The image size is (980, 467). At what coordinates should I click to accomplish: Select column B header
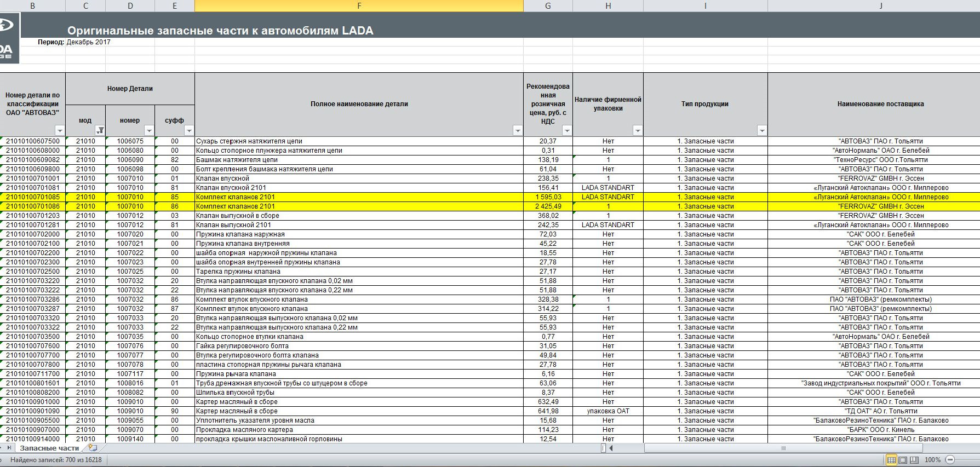[33, 5]
